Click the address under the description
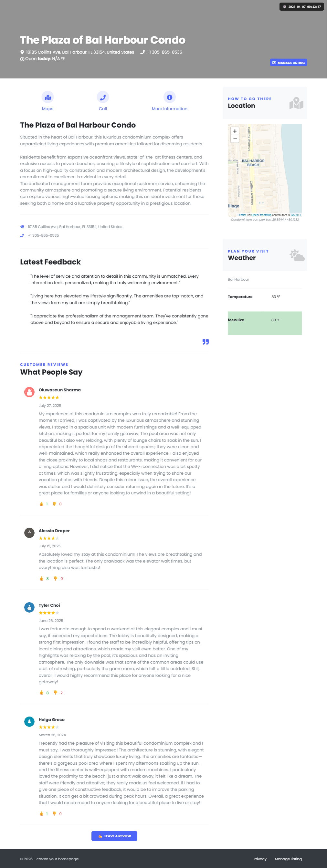 point(75,227)
